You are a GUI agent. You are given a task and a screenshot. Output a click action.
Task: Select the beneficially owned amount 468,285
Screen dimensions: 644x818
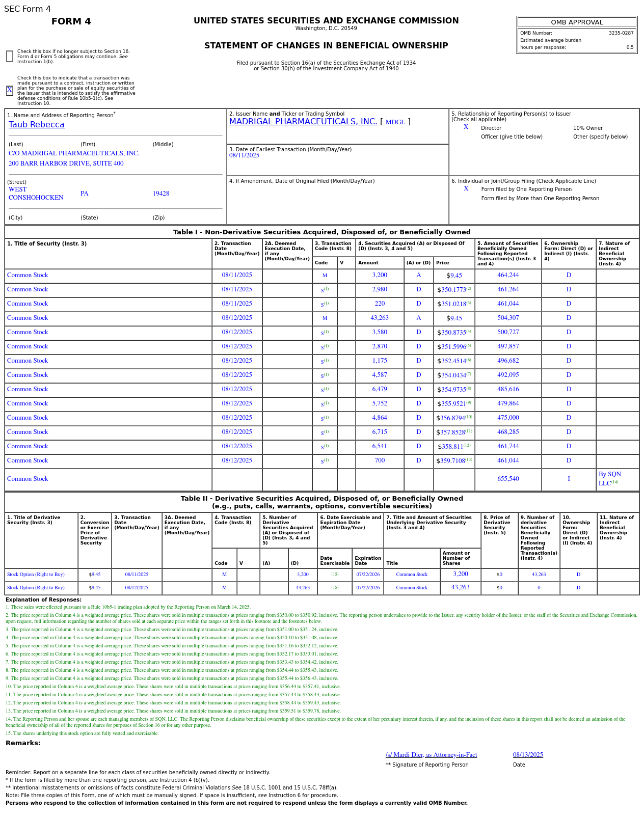pos(508,432)
